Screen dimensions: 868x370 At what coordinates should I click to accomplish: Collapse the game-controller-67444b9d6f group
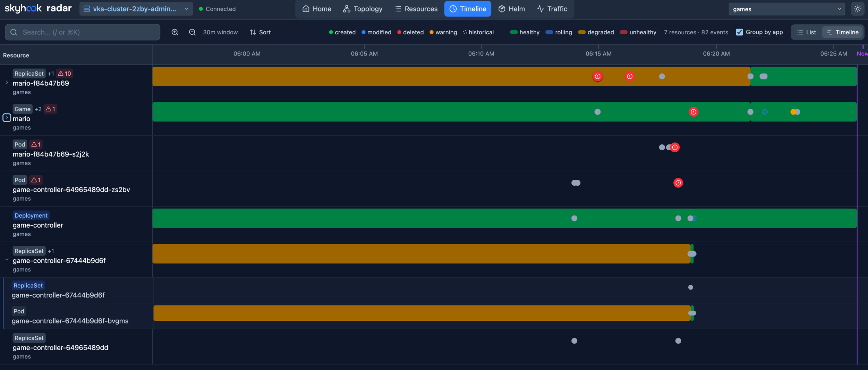coord(7,260)
